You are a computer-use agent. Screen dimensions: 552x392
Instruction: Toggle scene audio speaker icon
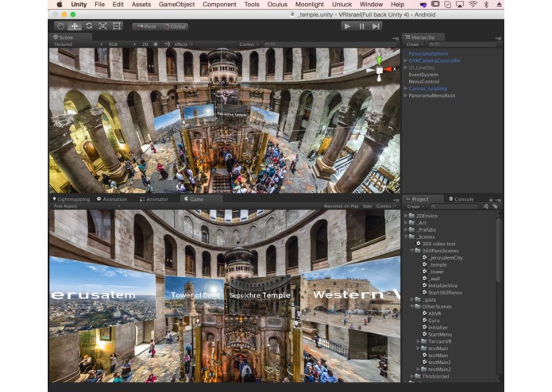pos(168,44)
